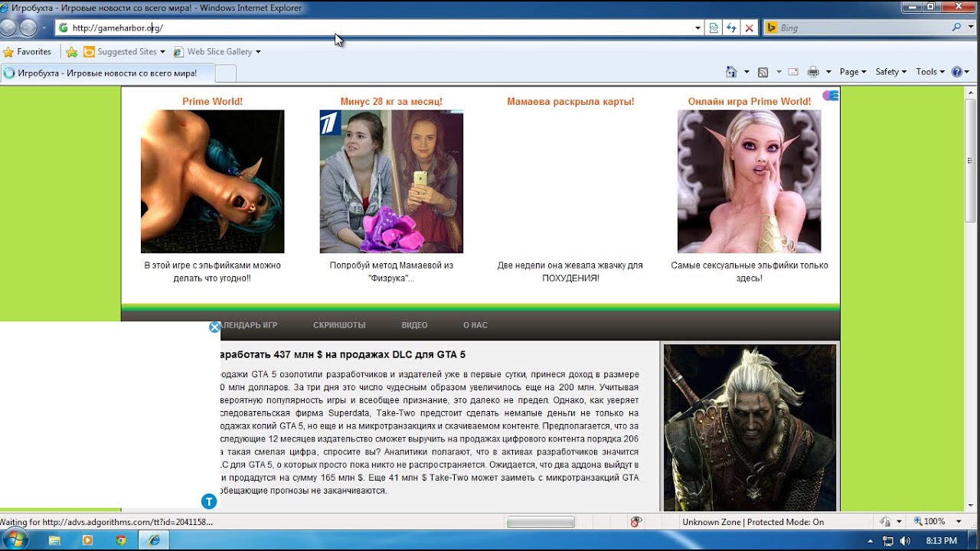
Task: Open search provider options dropdown
Action: (x=969, y=28)
